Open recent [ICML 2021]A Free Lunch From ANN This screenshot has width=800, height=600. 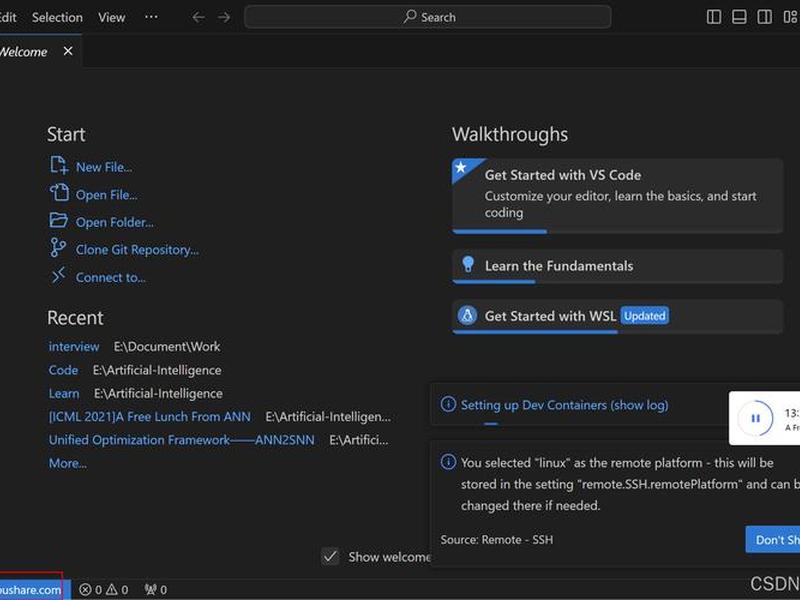(149, 417)
